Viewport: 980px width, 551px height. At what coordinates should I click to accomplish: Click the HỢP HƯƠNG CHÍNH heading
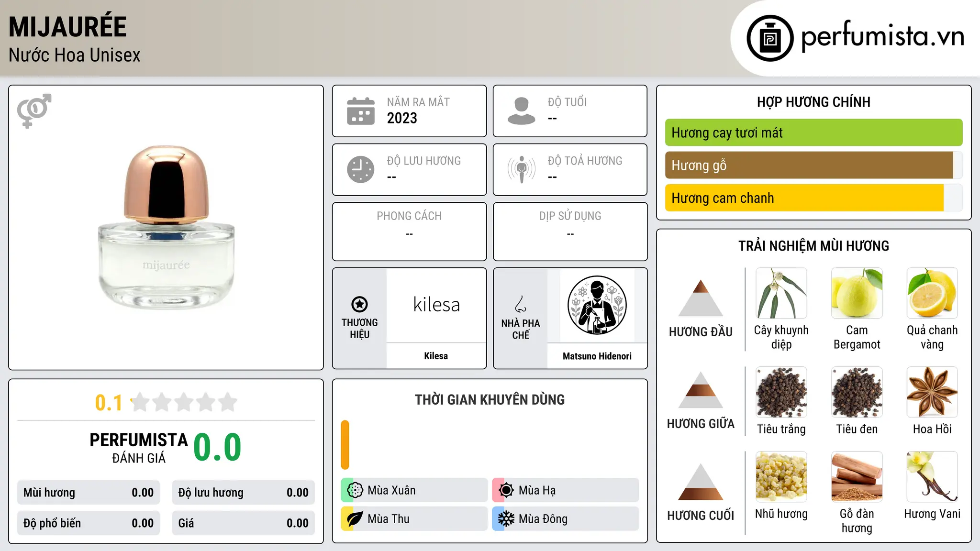pyautogui.click(x=813, y=102)
